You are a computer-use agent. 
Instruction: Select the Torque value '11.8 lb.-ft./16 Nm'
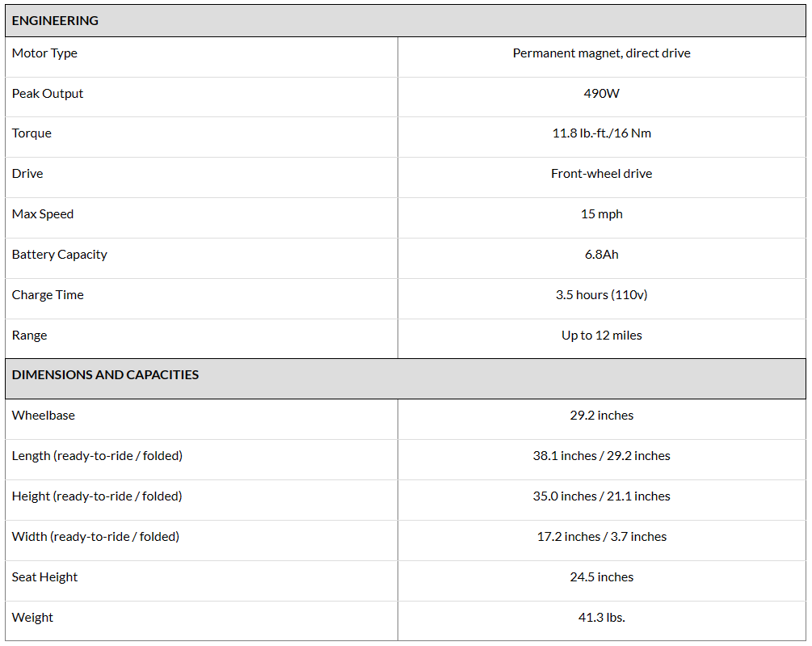coord(601,133)
